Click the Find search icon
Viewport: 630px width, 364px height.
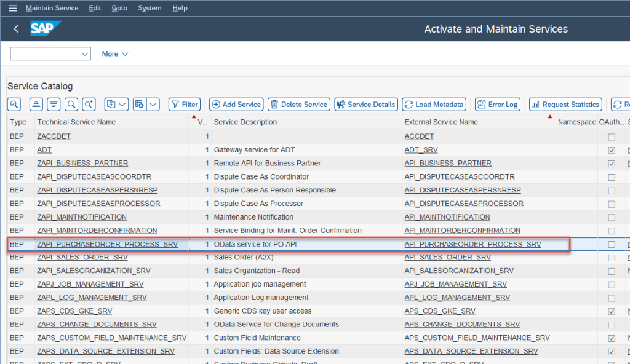(71, 105)
